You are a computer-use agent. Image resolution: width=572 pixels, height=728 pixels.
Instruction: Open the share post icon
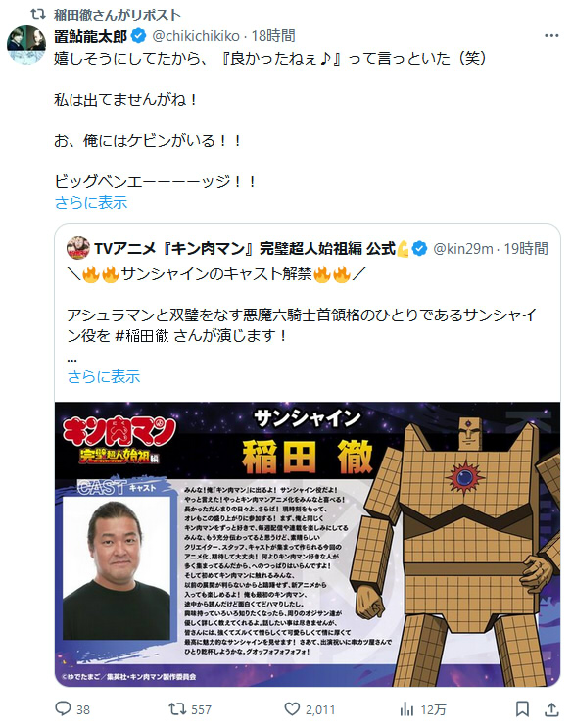[x=551, y=709]
